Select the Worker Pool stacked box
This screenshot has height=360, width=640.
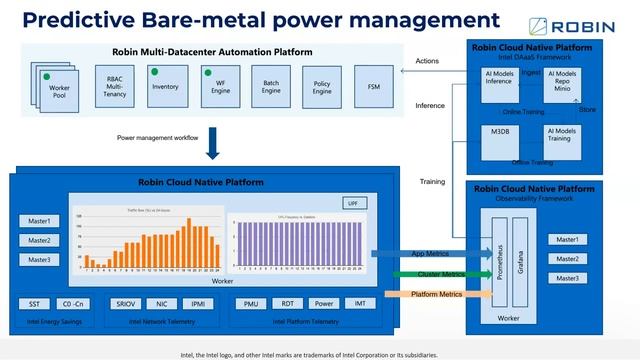[x=55, y=87]
